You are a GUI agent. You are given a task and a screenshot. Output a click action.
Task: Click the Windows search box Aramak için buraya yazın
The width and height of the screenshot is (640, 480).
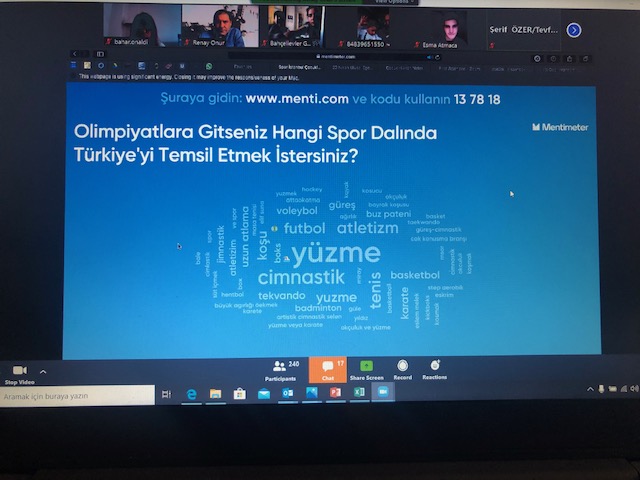(77, 396)
